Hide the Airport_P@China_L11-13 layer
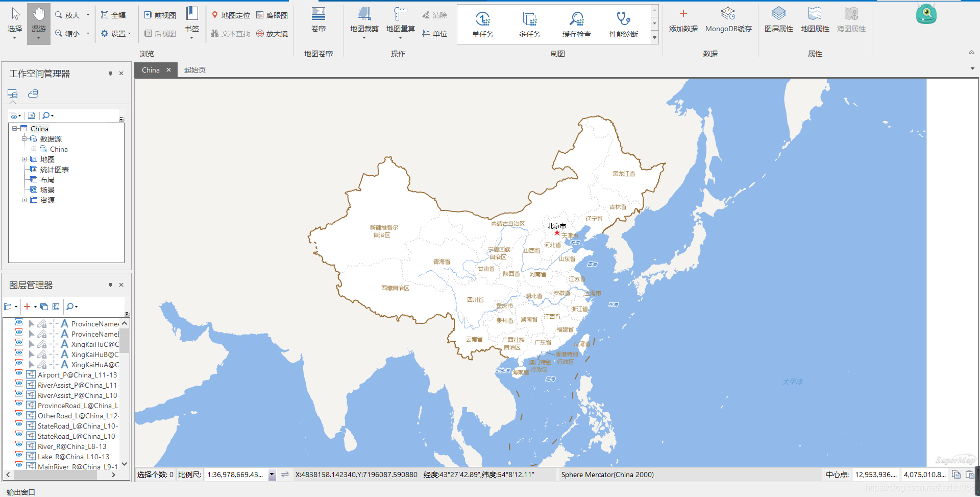Screen dimensions: 980x497 click(19, 373)
